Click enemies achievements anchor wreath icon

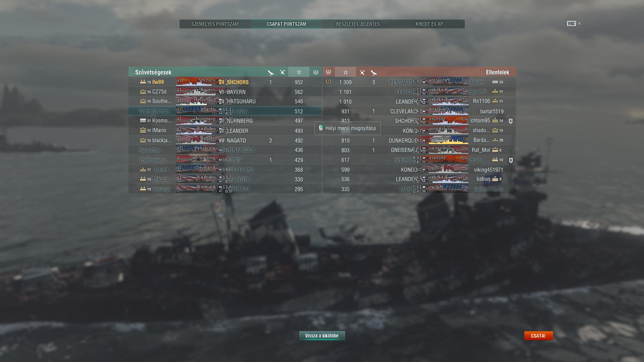(x=328, y=72)
